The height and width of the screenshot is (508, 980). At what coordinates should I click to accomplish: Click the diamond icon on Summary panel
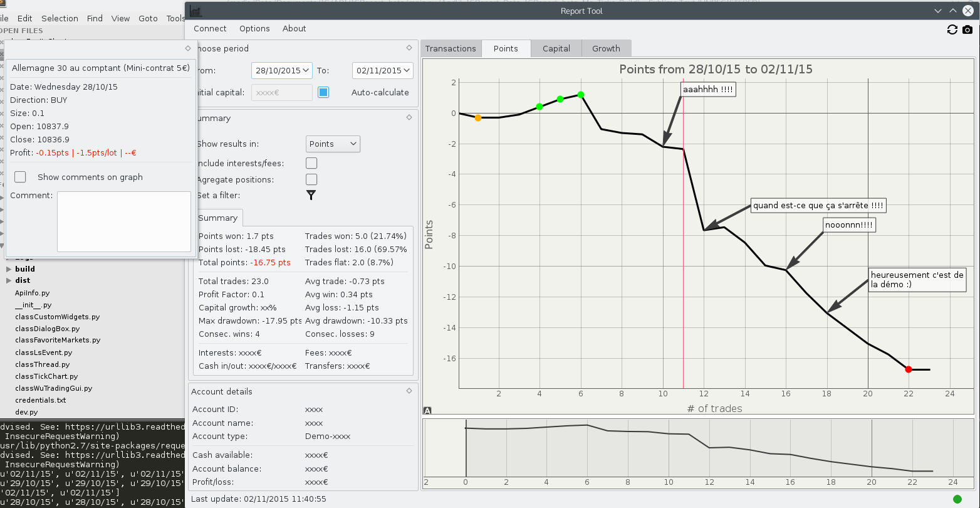tap(409, 117)
